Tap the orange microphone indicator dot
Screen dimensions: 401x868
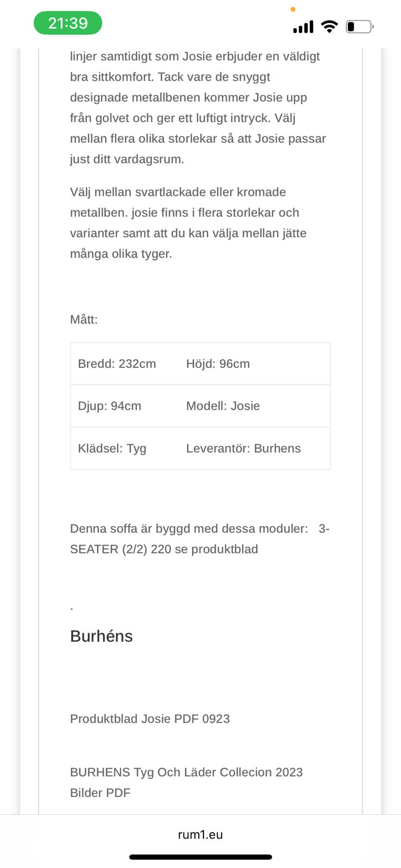293,9
